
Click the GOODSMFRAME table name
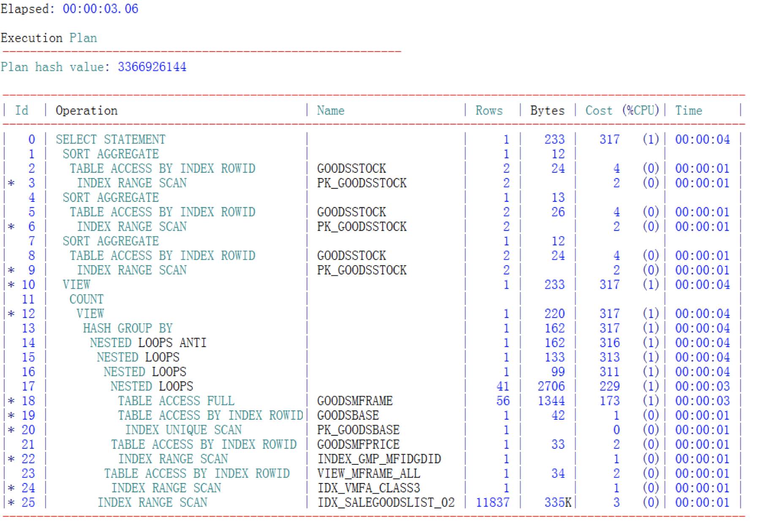coord(355,401)
